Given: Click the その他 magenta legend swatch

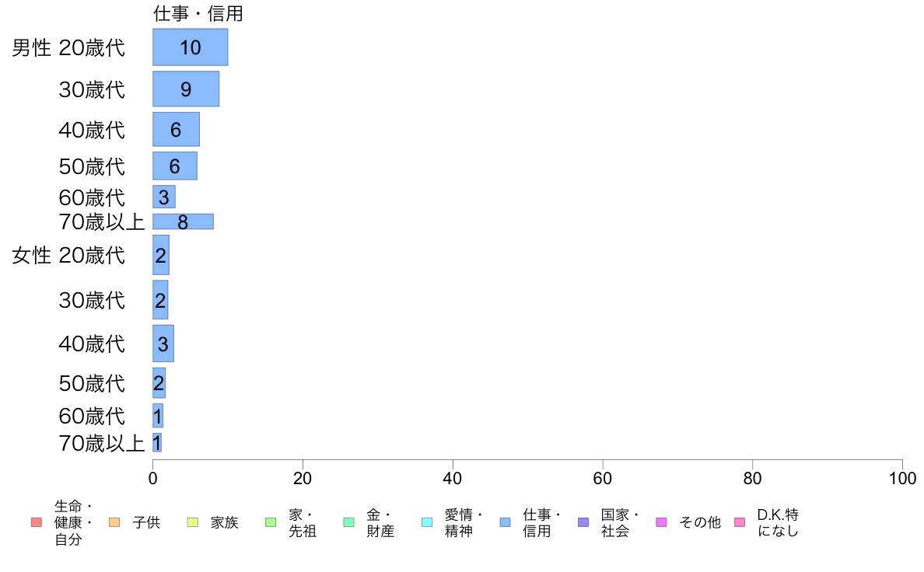Looking at the screenshot, I should 662,522.
